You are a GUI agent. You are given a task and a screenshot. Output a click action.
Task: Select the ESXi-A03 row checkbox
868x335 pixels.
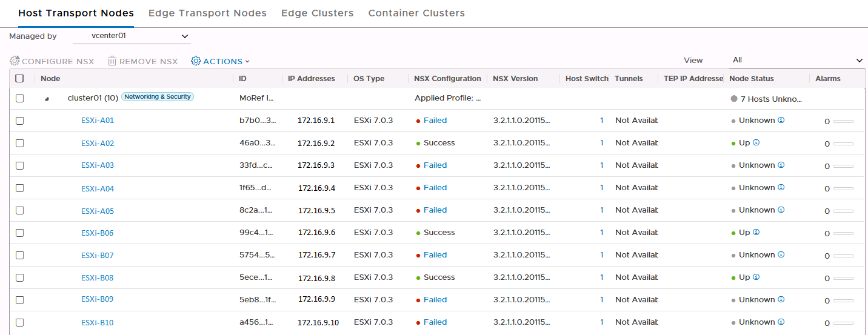[x=20, y=165]
